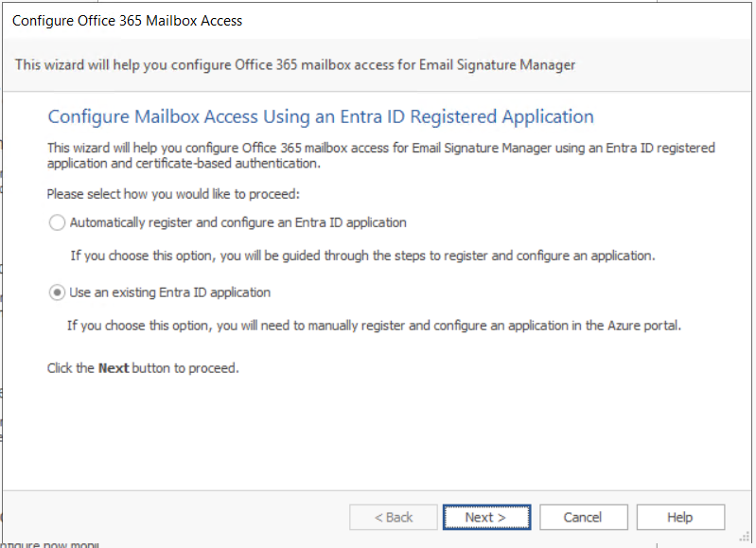
Task: Click description about manually registering in Azure portal
Action: (x=374, y=326)
